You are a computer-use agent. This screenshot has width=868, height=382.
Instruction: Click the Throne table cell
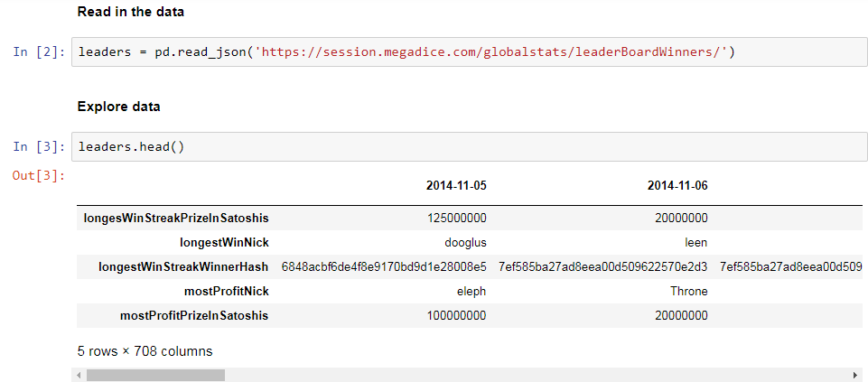pos(688,291)
